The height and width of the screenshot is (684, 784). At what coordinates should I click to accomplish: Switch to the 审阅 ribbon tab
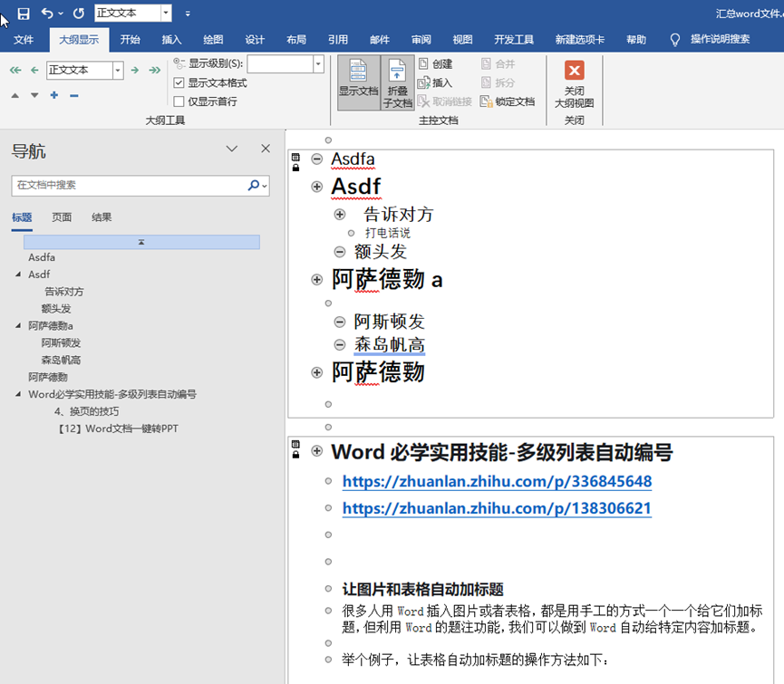(421, 40)
